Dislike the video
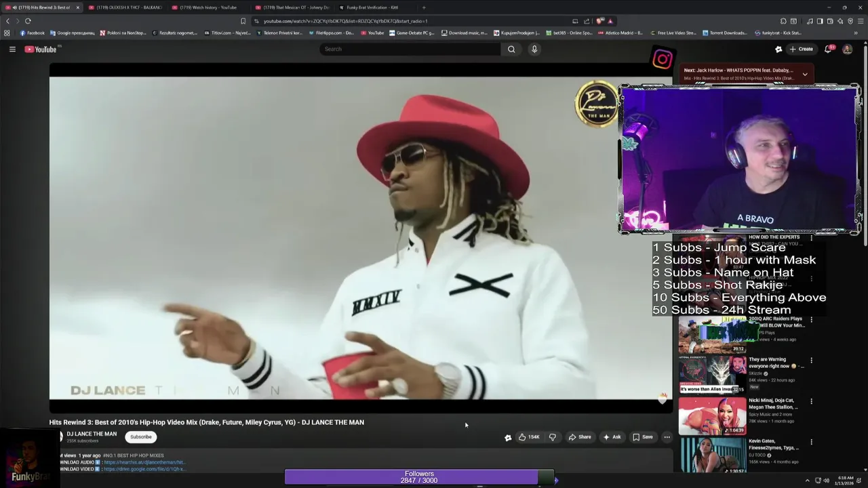Viewport: 868px width, 488px height. 553,437
